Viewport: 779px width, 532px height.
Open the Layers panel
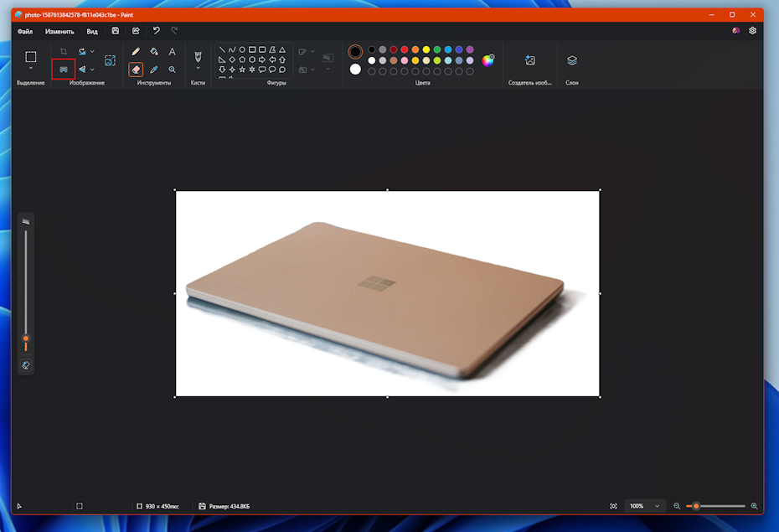click(571, 61)
